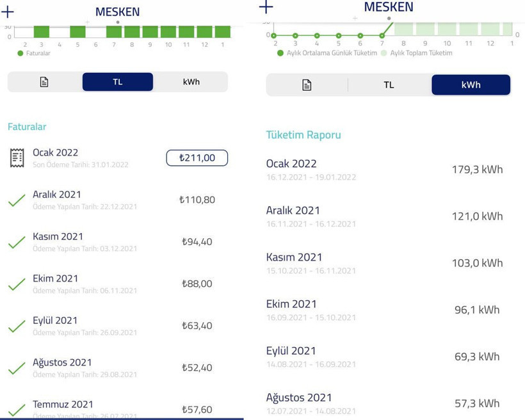Tap the receipt icon next to Ocak 2022 invoice
525x420 pixels.
coord(17,157)
